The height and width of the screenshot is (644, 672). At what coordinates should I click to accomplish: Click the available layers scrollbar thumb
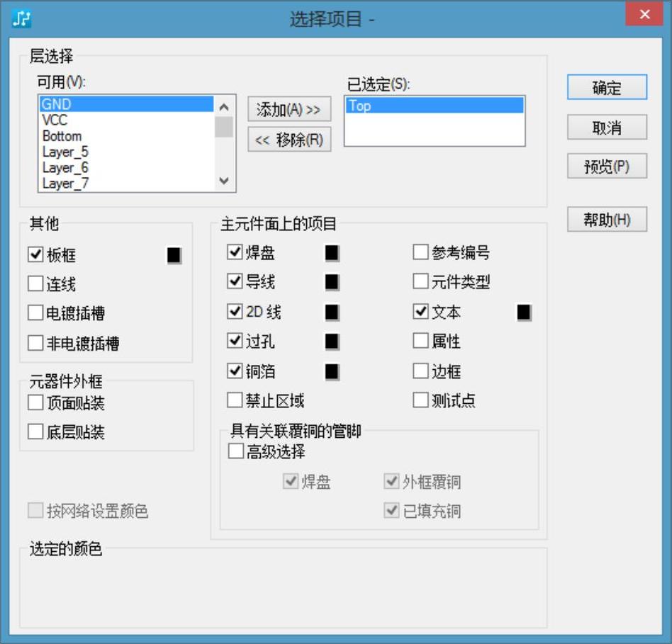point(224,128)
